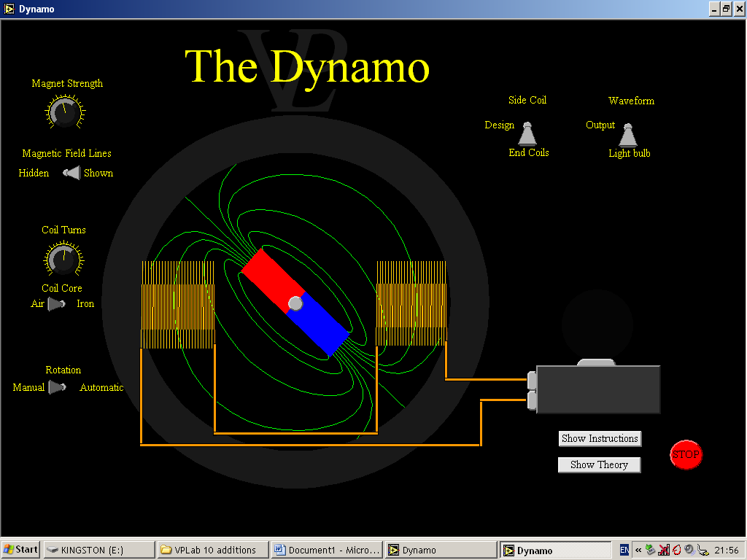Viewport: 747px width, 560px height.
Task: Click the dark light bulb output box
Action: 598,389
